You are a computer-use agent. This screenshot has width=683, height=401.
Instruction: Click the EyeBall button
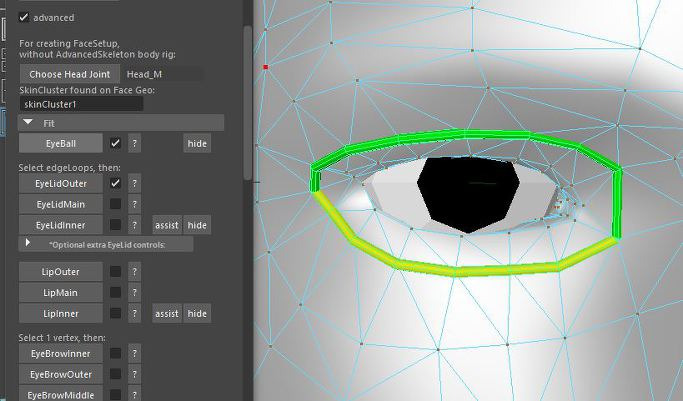tap(61, 143)
